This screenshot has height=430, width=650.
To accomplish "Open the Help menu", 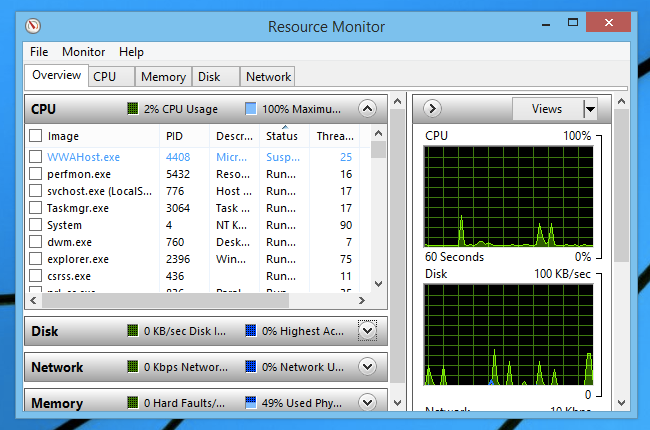I will 131,52.
